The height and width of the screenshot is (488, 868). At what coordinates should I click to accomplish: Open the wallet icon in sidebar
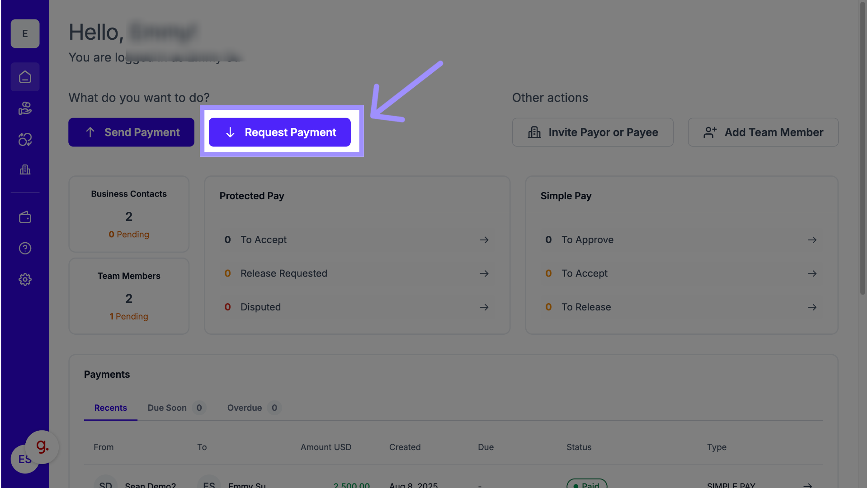point(25,217)
